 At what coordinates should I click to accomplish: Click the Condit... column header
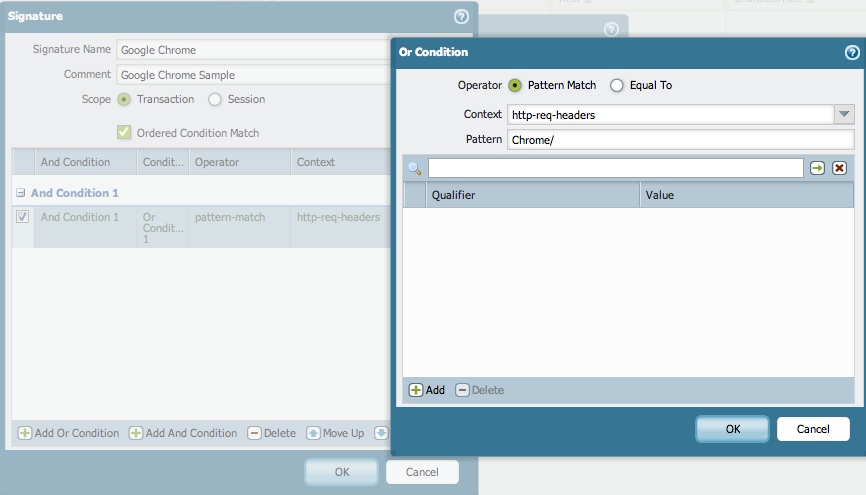163,162
